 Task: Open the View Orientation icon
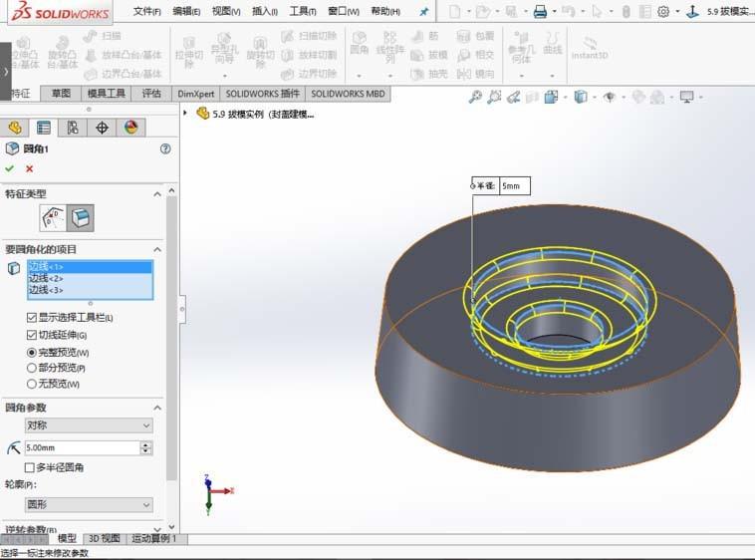click(551, 97)
